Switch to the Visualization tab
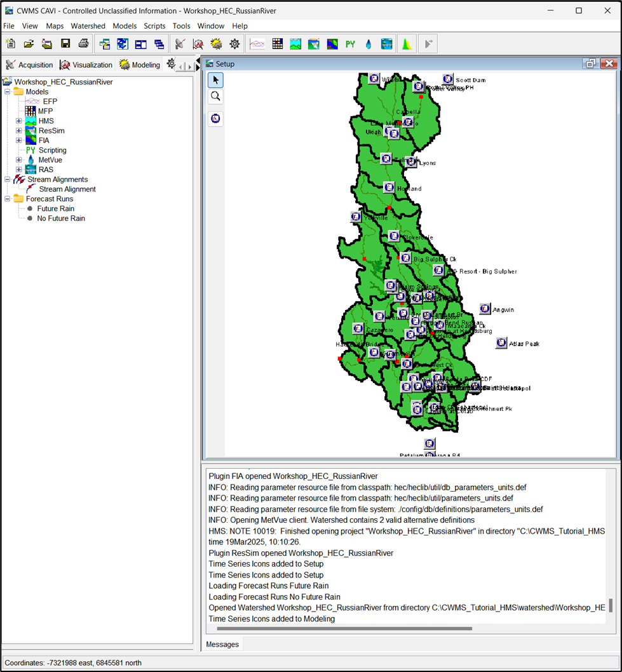This screenshot has height=672, width=622. pos(86,65)
